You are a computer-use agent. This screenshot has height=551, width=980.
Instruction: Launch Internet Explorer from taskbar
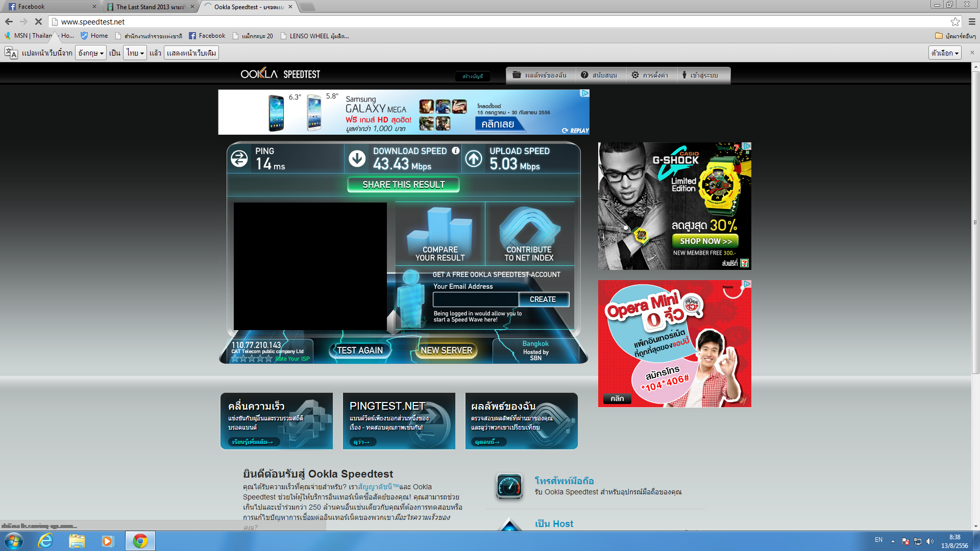46,541
